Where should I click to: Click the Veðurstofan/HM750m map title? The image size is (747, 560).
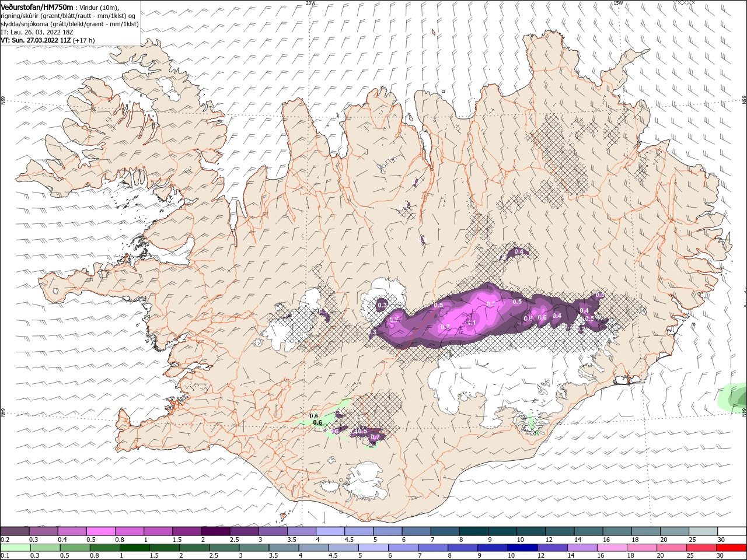point(37,6)
